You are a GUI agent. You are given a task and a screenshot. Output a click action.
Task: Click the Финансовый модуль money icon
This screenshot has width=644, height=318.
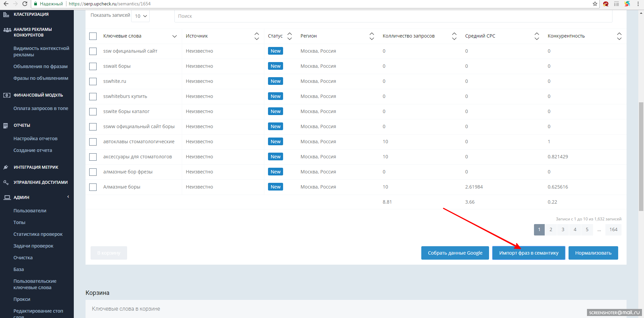[x=7, y=95]
